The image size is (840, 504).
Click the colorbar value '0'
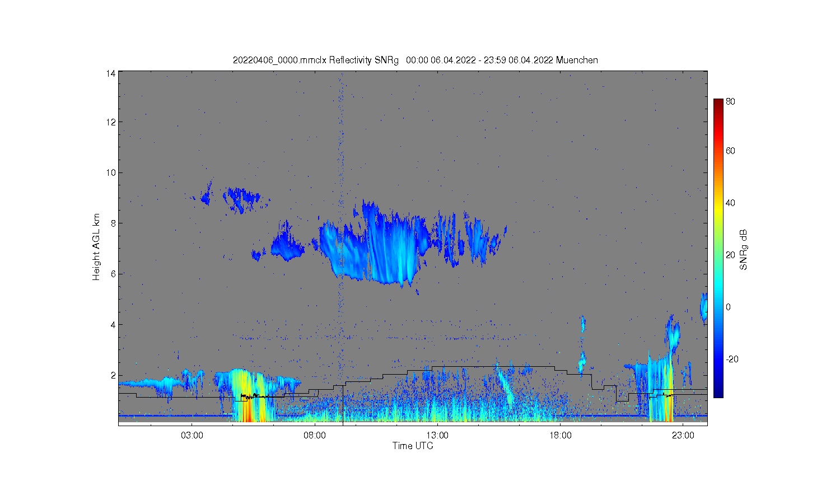tap(728, 307)
